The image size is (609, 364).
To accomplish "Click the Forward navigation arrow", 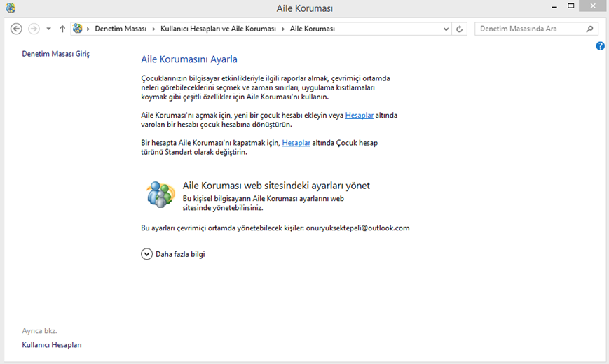I will tap(34, 29).
